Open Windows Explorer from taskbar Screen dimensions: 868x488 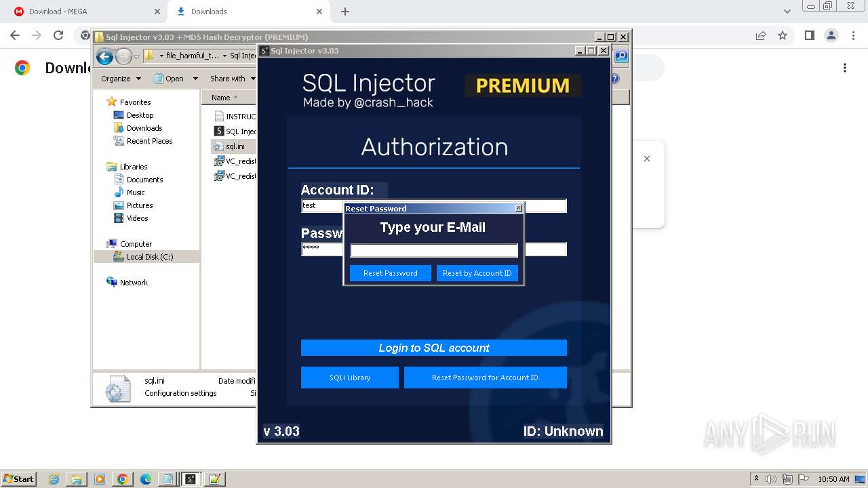pyautogui.click(x=77, y=479)
